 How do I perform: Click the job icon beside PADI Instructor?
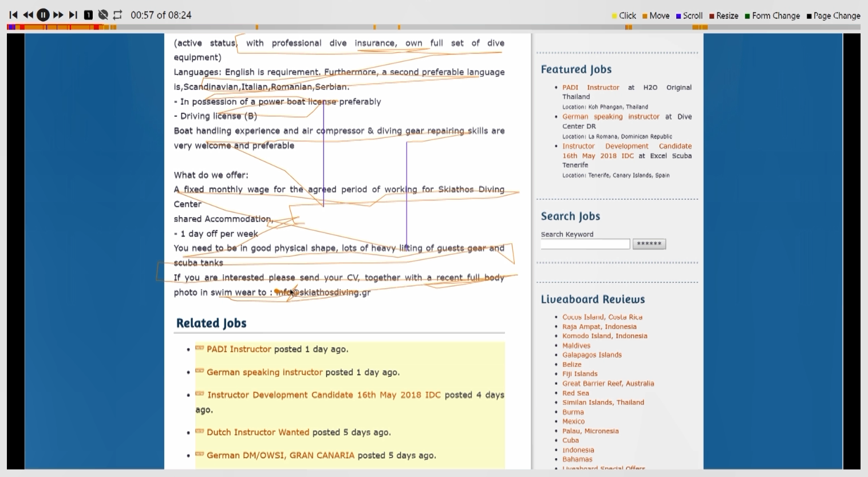click(x=199, y=348)
